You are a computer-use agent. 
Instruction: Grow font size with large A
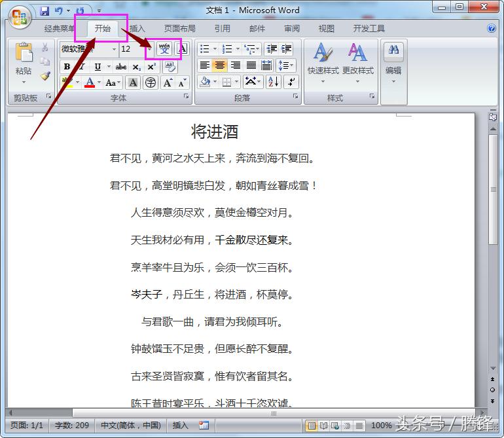[x=168, y=82]
